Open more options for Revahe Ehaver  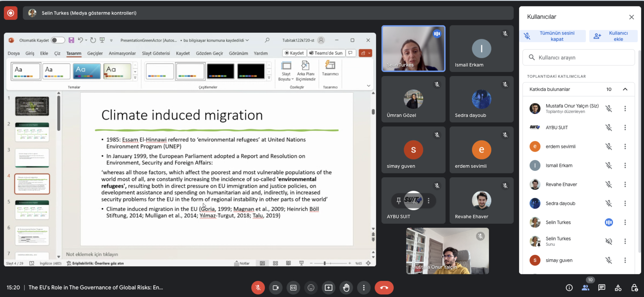[625, 184]
